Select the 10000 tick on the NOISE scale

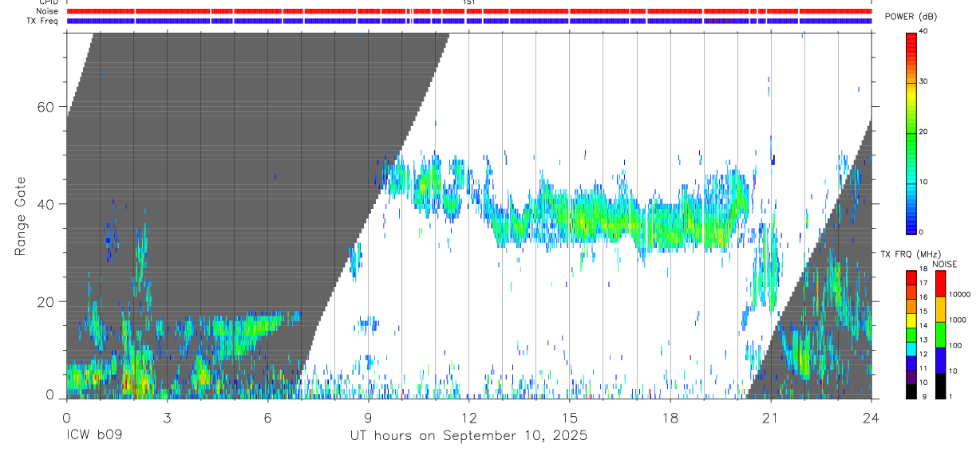click(961, 295)
